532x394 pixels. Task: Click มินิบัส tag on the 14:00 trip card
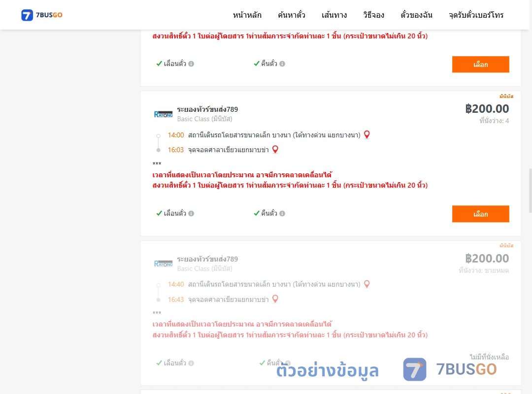tap(506, 97)
